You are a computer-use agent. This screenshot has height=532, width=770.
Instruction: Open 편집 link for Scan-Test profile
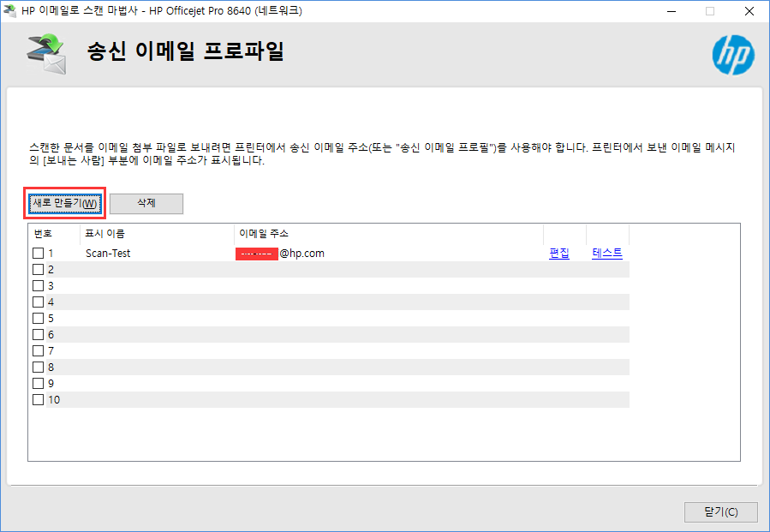click(x=558, y=253)
